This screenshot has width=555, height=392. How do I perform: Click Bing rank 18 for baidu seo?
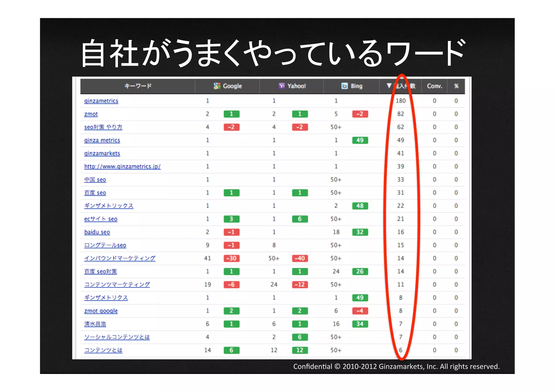tap(336, 232)
